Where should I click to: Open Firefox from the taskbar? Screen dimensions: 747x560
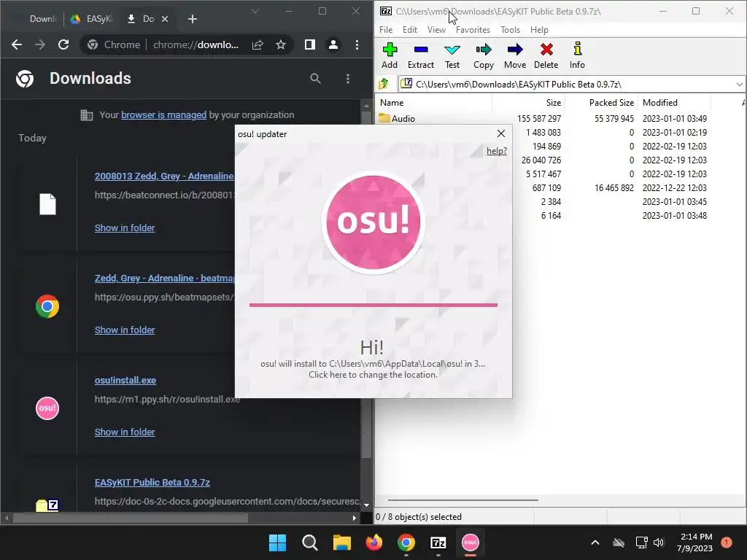click(374, 542)
